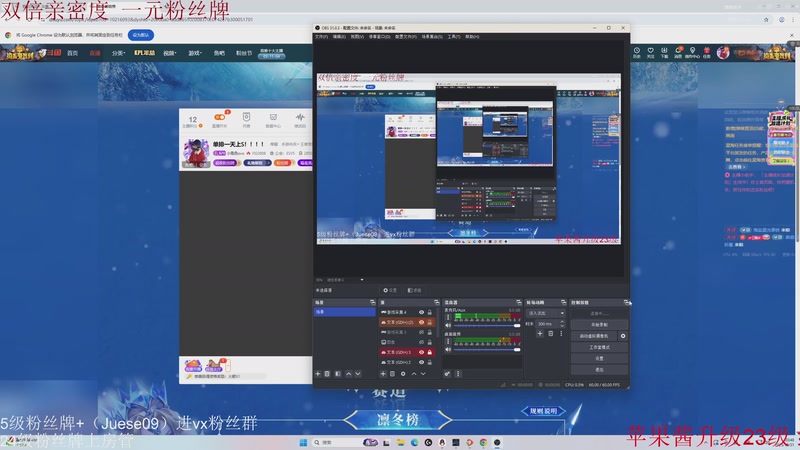Click Settings button in OBS controls

pyautogui.click(x=599, y=359)
